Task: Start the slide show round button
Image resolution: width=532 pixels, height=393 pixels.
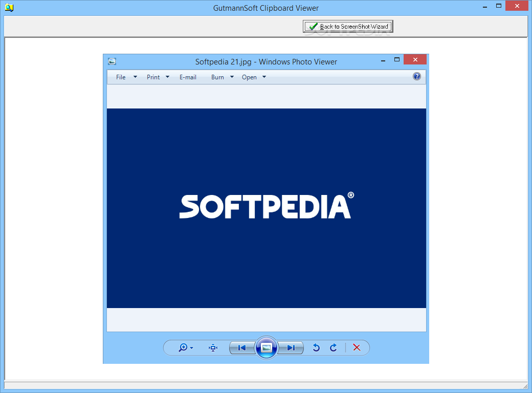Action: [267, 347]
